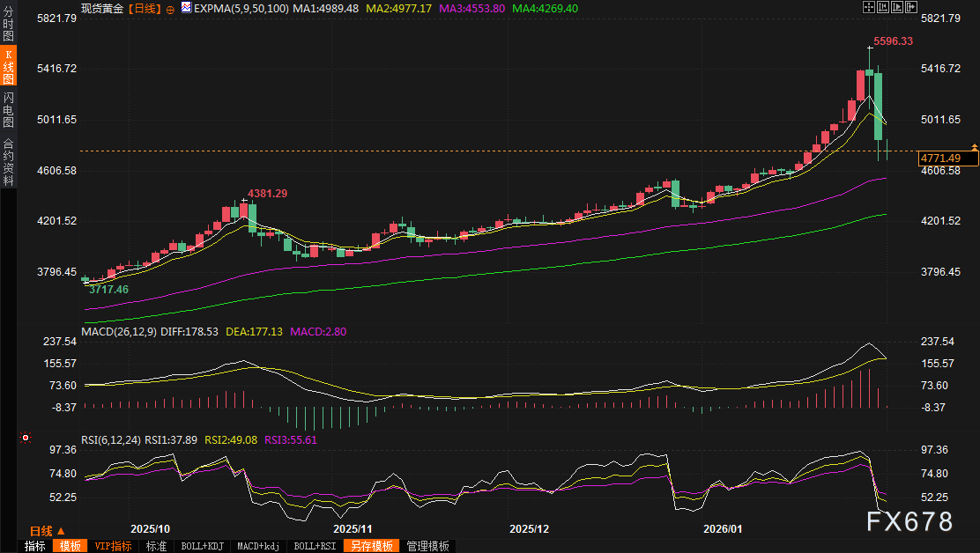Image resolution: width=980 pixels, height=553 pixels.
Task: Click the 另存模板 button
Action: tap(371, 546)
